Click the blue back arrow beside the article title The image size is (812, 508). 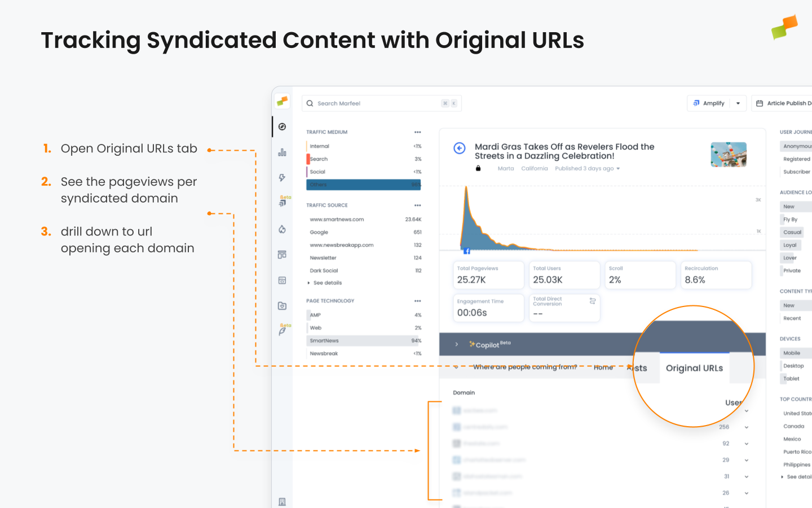459,148
